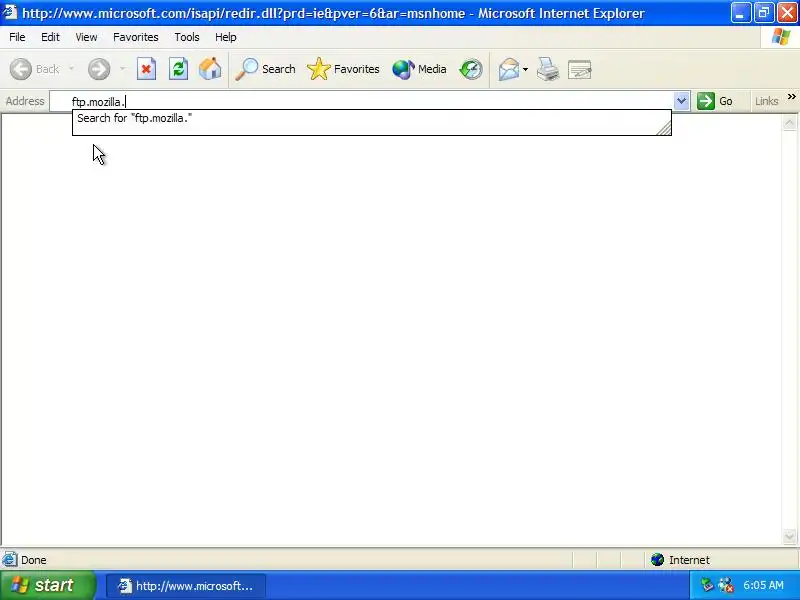The image size is (800, 600).
Task: Open the Windows Start button
Action: tap(48, 585)
